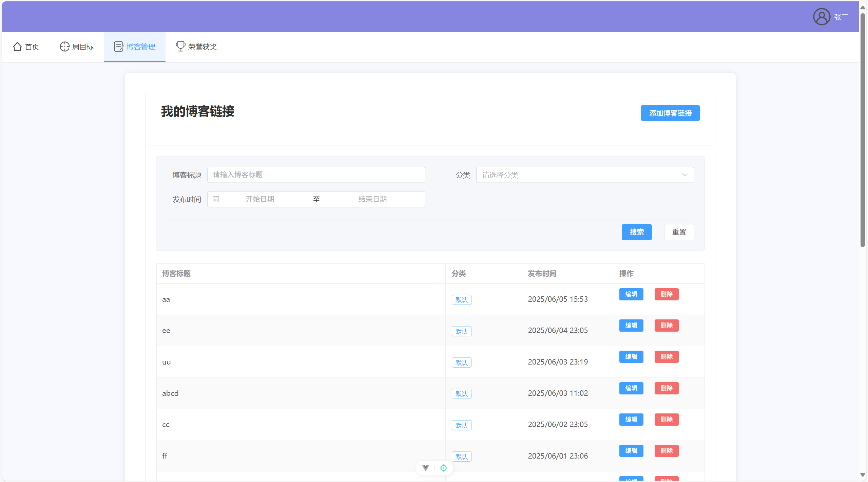Switch to the 荣誉获奖 tab

click(202, 47)
